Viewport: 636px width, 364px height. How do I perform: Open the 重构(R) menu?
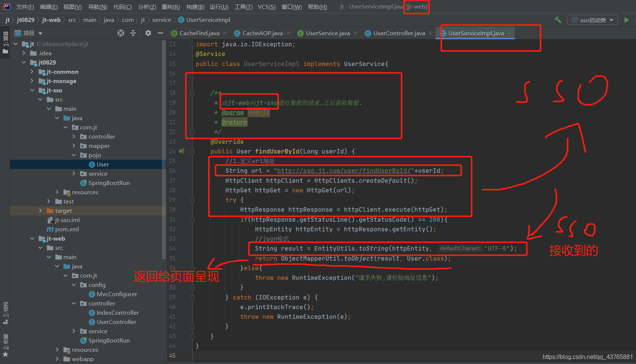(170, 7)
